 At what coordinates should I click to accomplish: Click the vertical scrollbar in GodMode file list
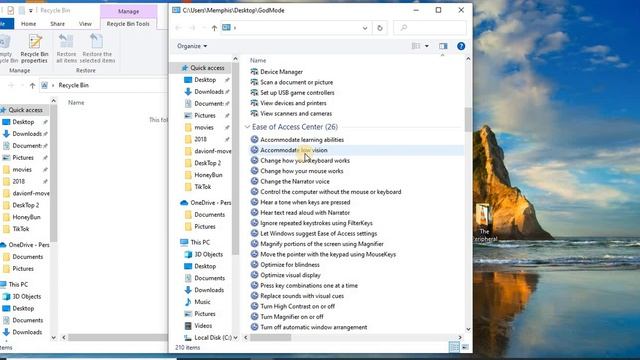[x=468, y=120]
